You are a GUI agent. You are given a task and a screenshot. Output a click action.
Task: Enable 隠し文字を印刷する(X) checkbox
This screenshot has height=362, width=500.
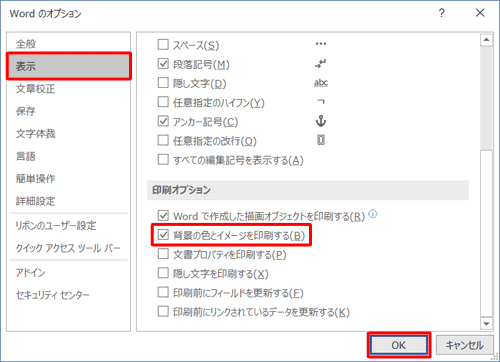point(163,273)
